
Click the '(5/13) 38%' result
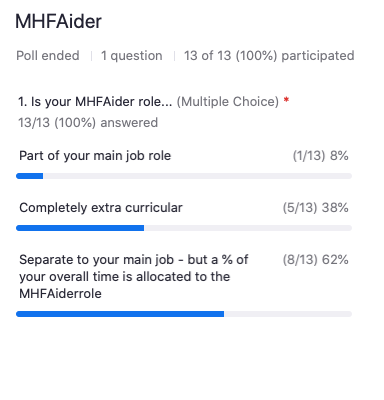pos(316,208)
